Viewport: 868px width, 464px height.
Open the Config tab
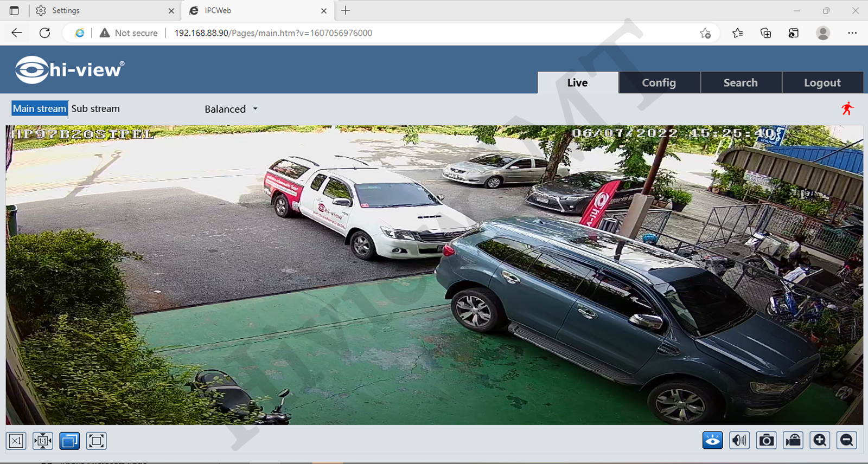pyautogui.click(x=659, y=83)
